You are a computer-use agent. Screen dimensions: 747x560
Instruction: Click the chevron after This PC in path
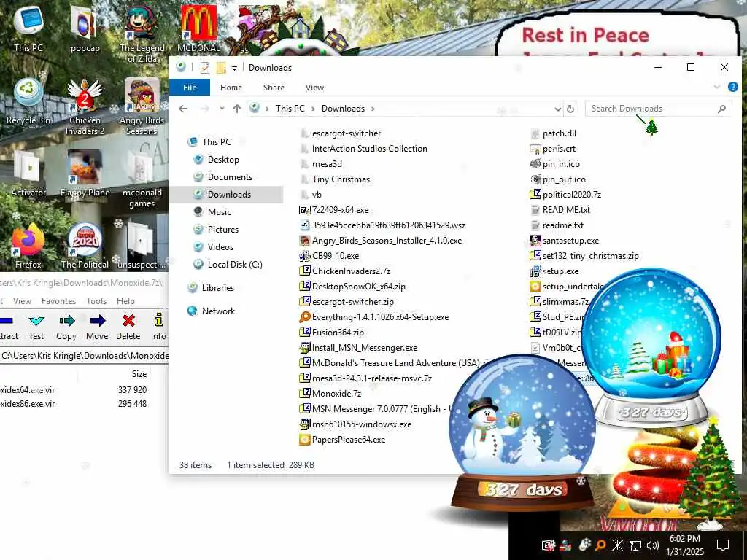click(x=313, y=109)
